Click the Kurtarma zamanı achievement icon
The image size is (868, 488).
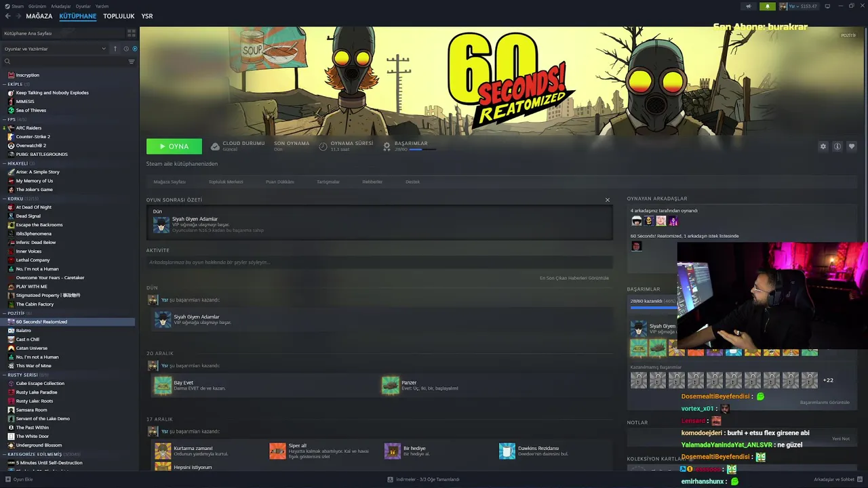pos(163,451)
